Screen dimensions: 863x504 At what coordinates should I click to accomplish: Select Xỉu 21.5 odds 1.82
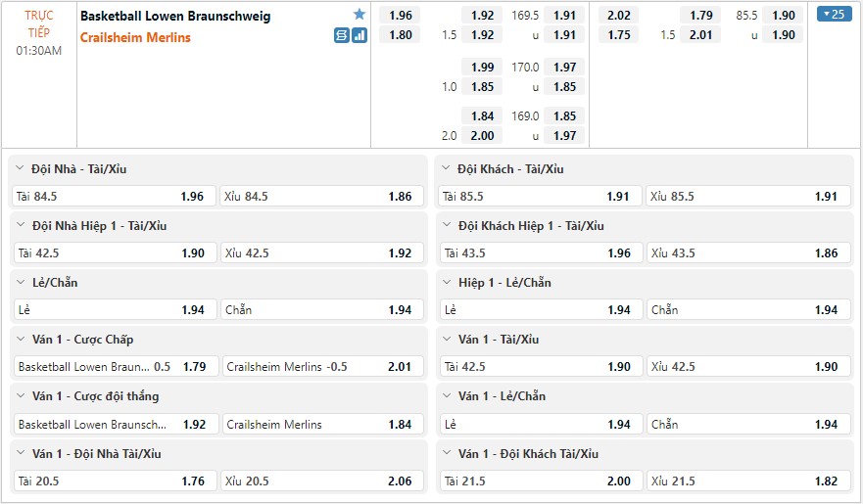tap(748, 481)
